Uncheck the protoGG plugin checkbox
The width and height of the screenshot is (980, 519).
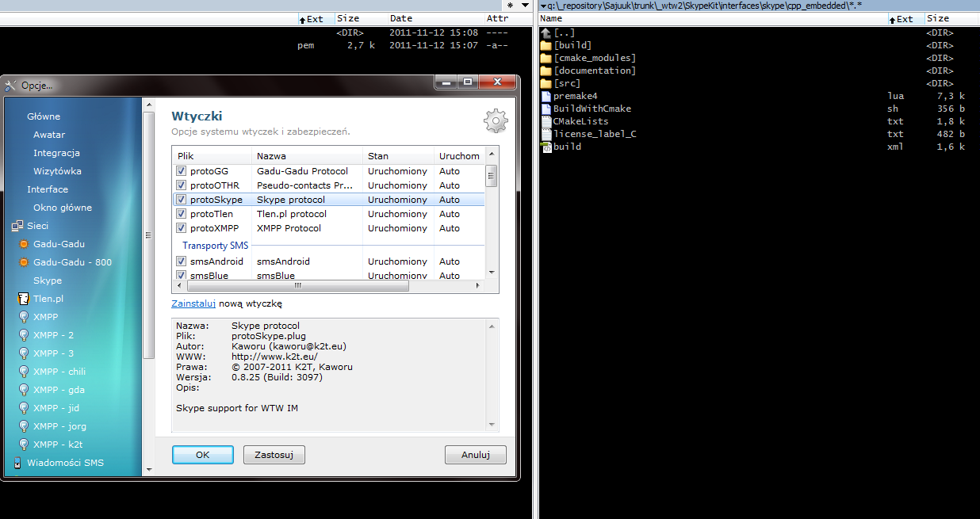click(x=182, y=171)
